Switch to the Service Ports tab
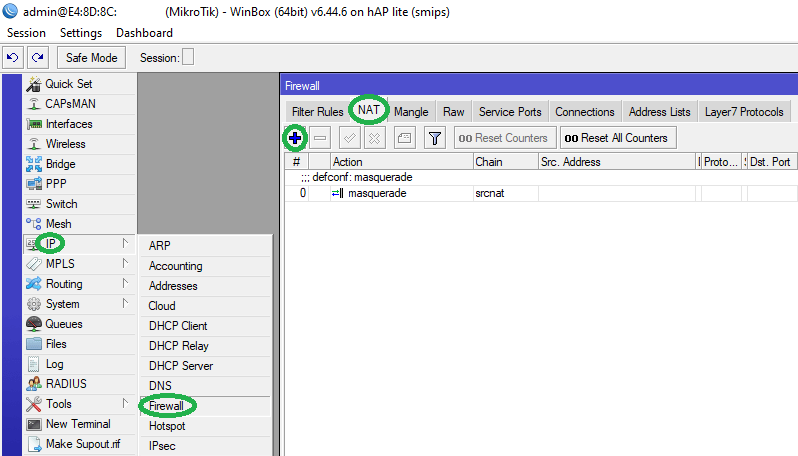 coord(510,112)
